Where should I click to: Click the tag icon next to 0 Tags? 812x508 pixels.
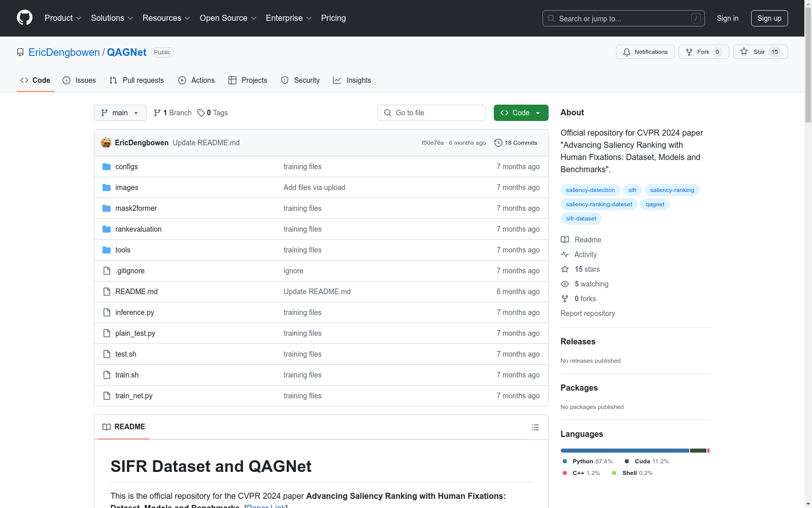click(x=201, y=113)
